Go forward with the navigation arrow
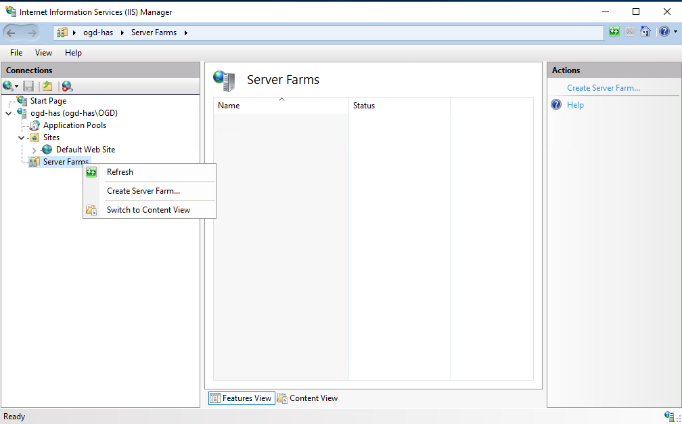The image size is (682, 424). click(32, 33)
